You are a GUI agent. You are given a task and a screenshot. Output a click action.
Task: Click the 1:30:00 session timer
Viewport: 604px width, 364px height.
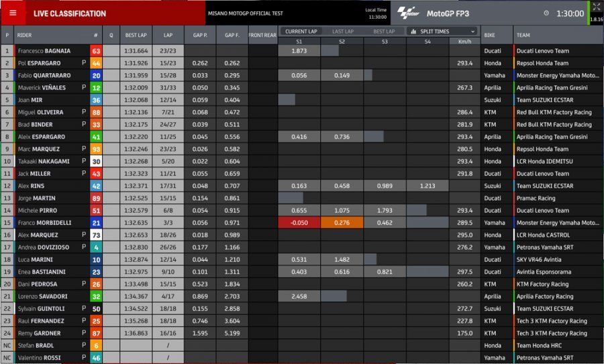(570, 13)
